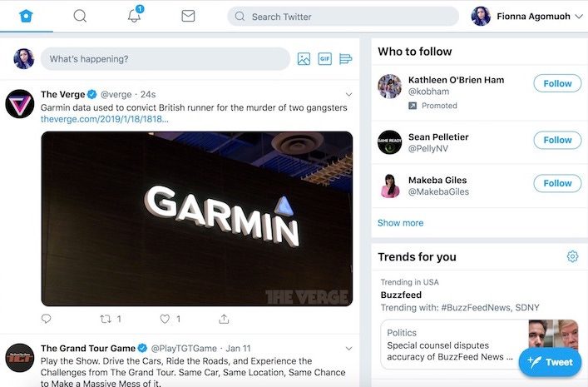Open Trends settings gear icon

coord(572,256)
